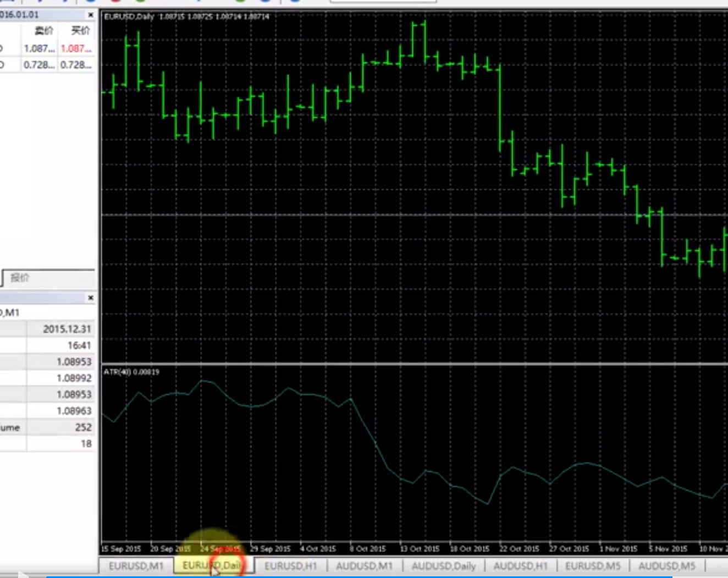Click the 4 Oct 2015 date on time axis
This screenshot has height=578, width=728.
pyautogui.click(x=318, y=549)
